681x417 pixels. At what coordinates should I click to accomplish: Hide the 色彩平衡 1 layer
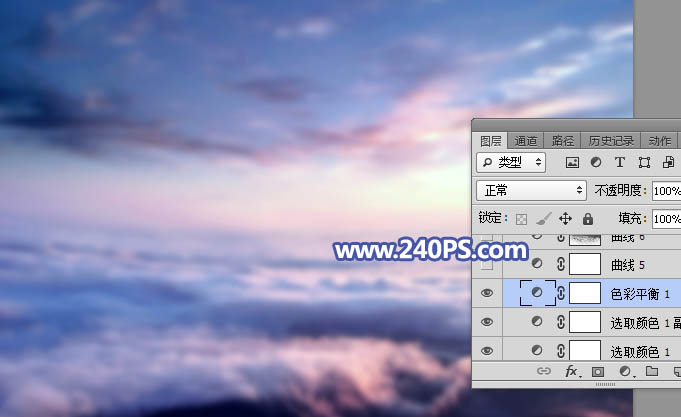click(x=487, y=293)
